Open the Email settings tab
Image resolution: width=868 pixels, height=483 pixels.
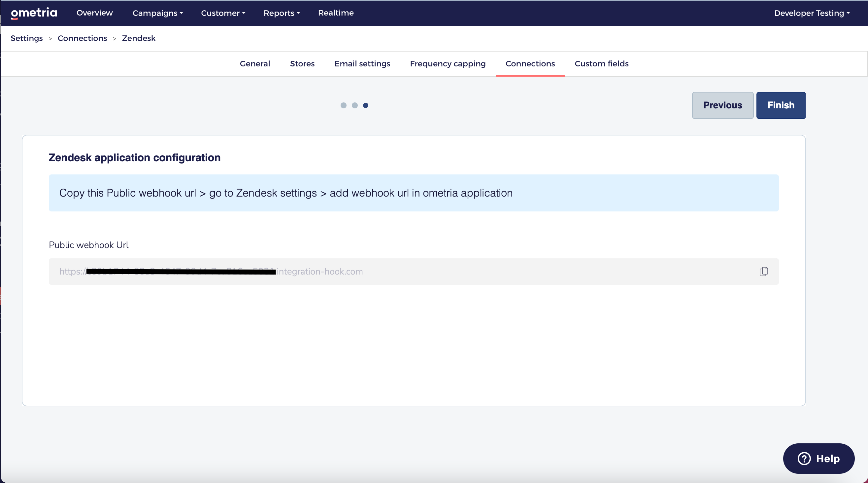pyautogui.click(x=362, y=64)
